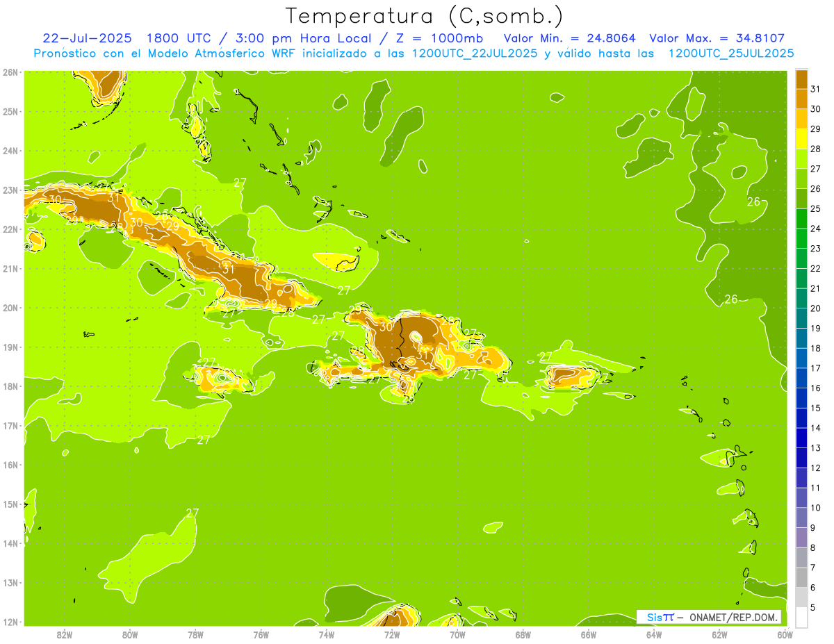The image size is (834, 644).
Task: Click the white swatch below 5 on the colorbar
Action: [x=802, y=617]
